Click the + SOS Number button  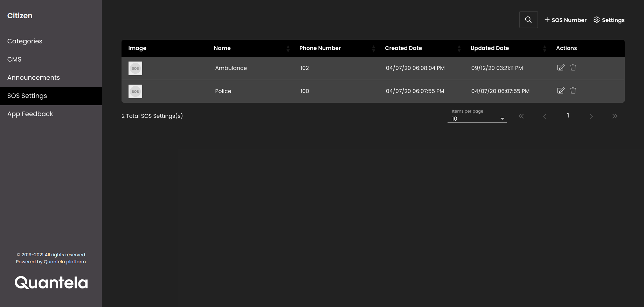(566, 20)
